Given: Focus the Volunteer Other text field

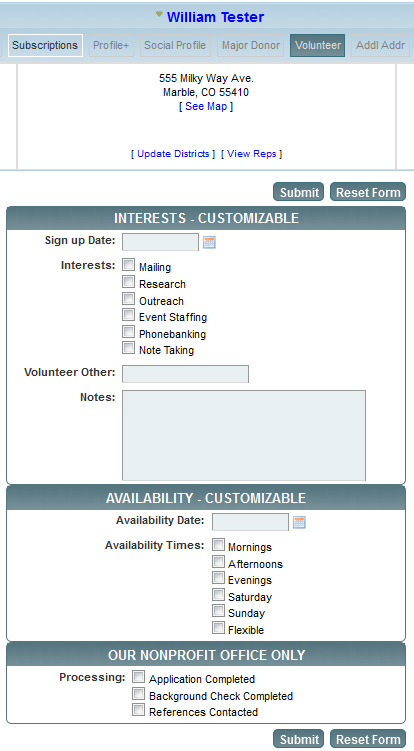Looking at the screenshot, I should point(185,374).
